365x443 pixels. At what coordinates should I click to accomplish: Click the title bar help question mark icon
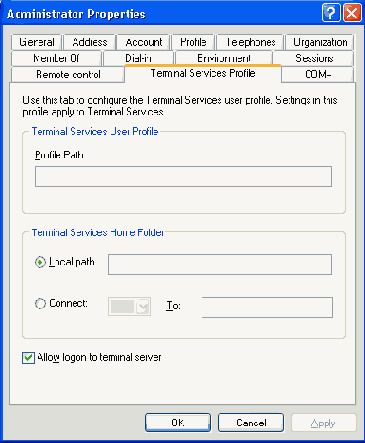pos(331,13)
